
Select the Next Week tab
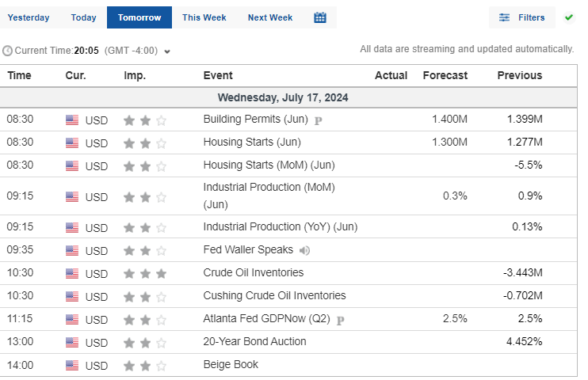point(270,17)
